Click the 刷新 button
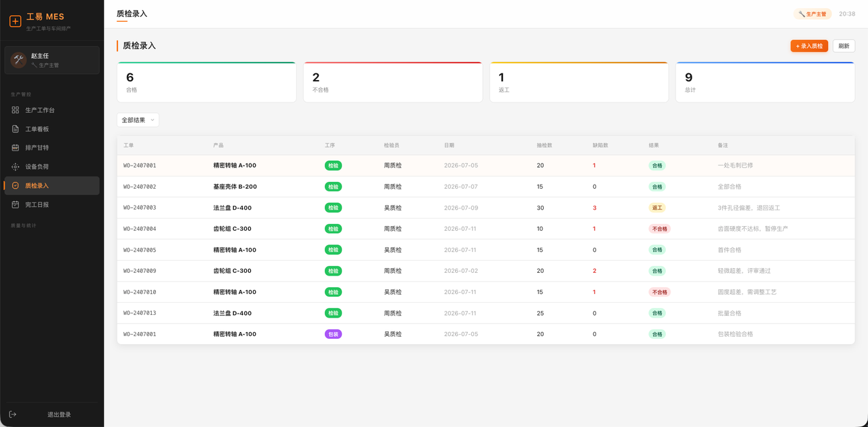 tap(844, 46)
